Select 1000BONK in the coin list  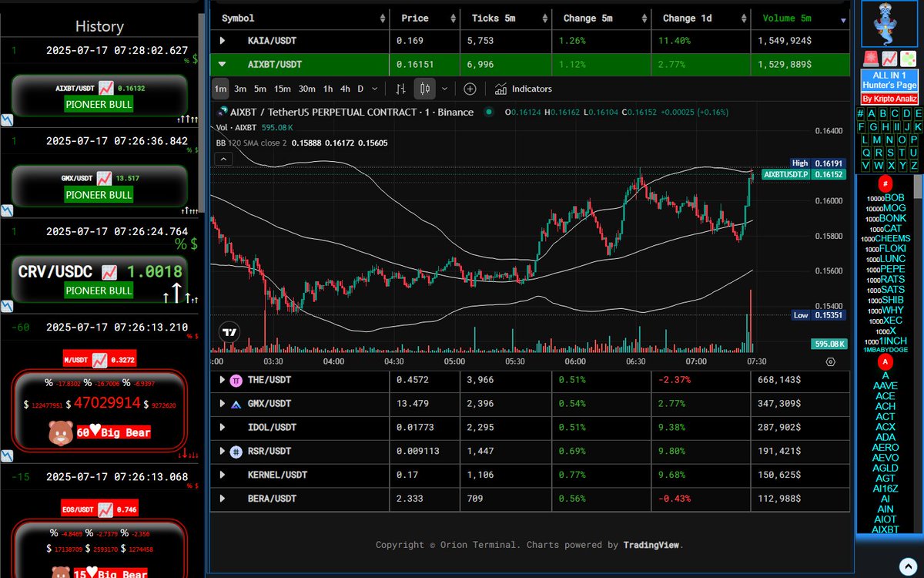coord(887,218)
